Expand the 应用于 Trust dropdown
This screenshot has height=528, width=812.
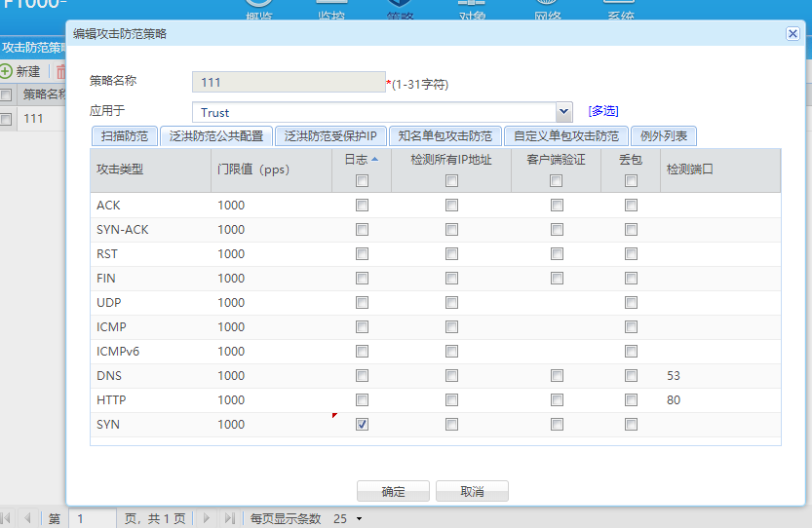562,112
